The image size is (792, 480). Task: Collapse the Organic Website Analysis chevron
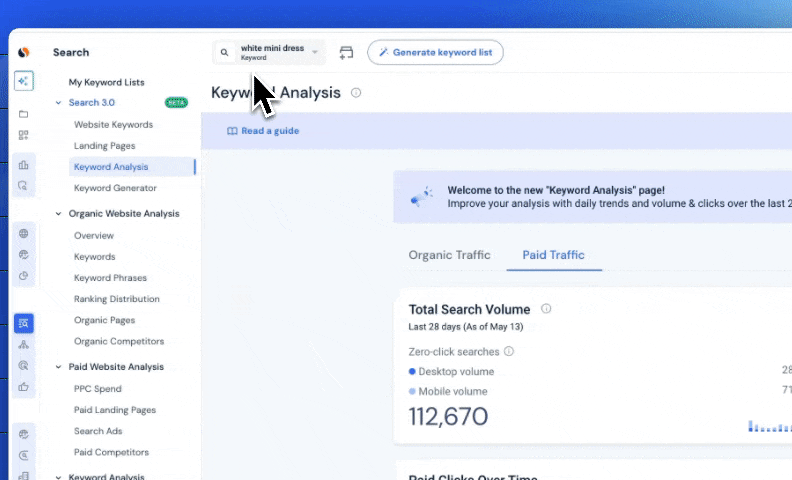[58, 214]
